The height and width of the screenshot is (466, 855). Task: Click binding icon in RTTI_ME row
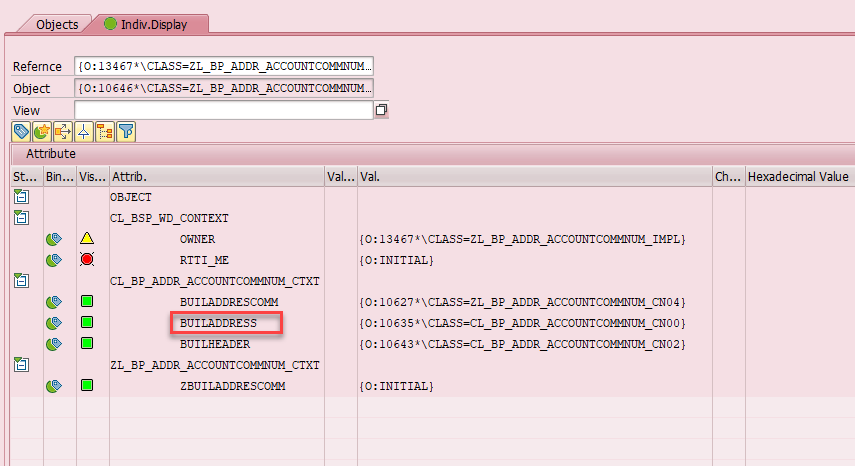tap(53, 260)
